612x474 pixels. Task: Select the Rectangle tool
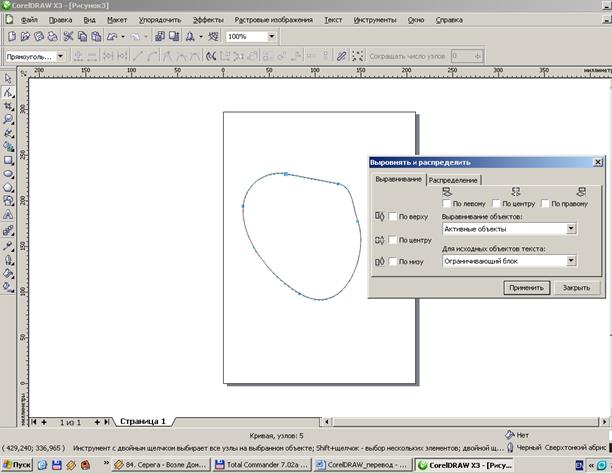point(8,160)
